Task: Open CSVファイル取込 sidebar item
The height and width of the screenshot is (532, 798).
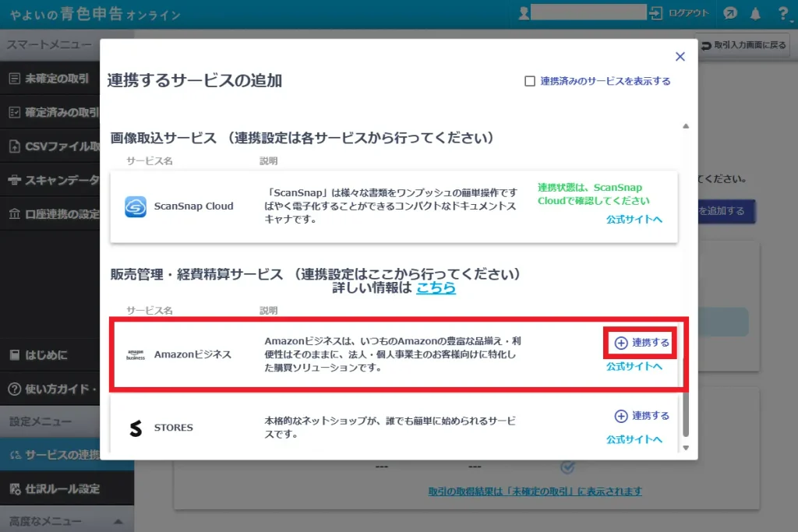Action: click(50, 146)
